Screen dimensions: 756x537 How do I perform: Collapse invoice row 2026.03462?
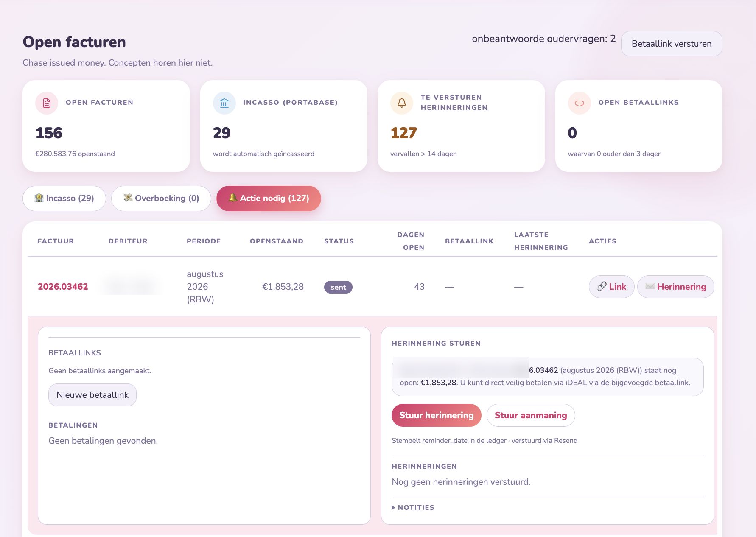pos(372,287)
